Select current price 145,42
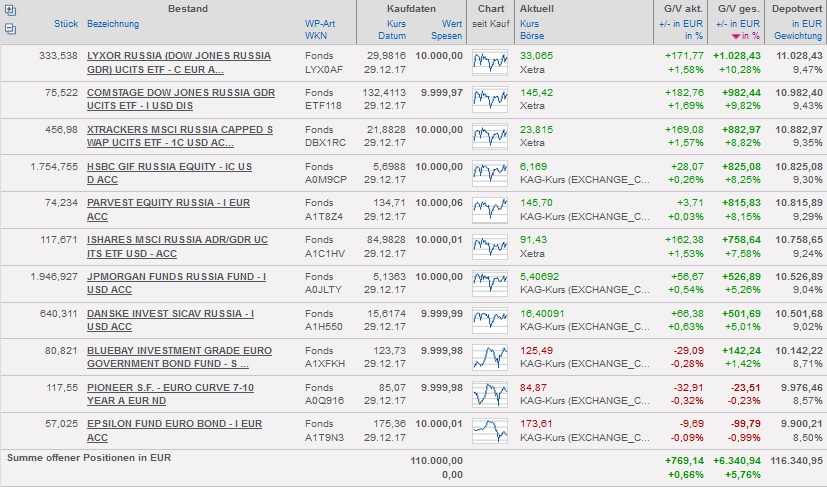 [x=536, y=92]
